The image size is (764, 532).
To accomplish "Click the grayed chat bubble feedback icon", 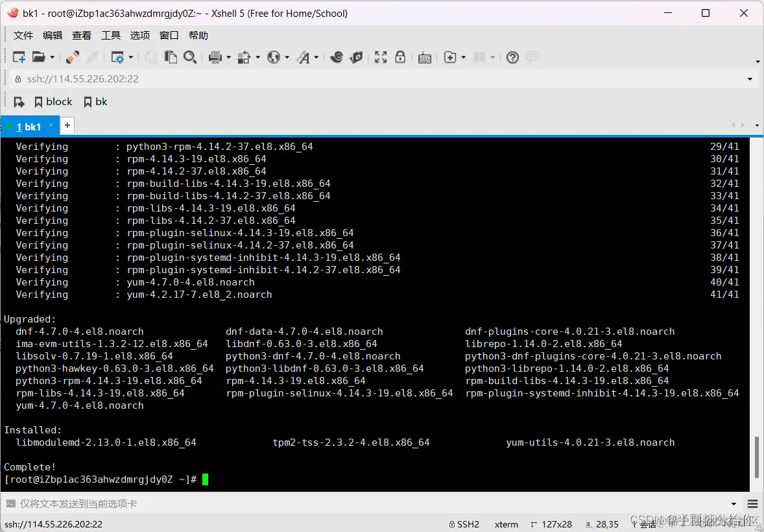I will pos(532,58).
